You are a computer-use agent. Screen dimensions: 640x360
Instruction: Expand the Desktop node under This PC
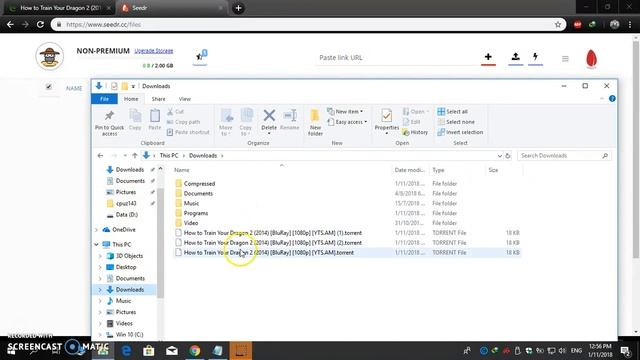click(100, 267)
